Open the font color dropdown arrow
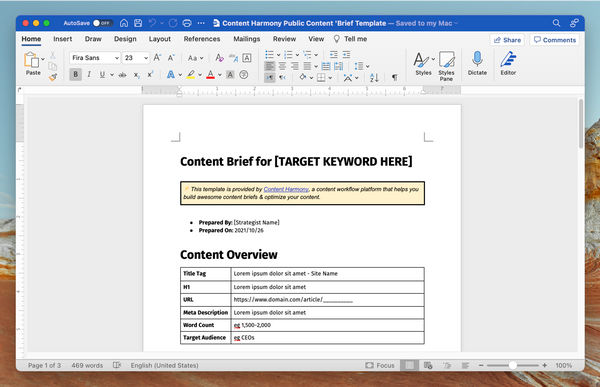Image resolution: width=600 pixels, height=387 pixels. pyautogui.click(x=220, y=75)
